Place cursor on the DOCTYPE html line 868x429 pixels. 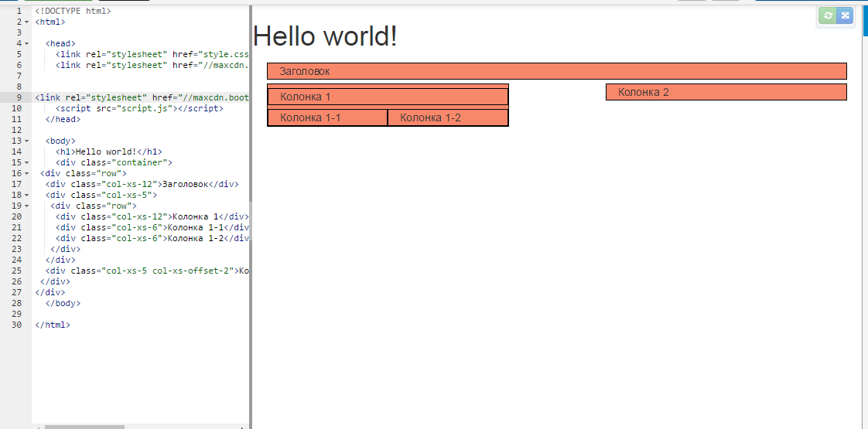click(73, 11)
